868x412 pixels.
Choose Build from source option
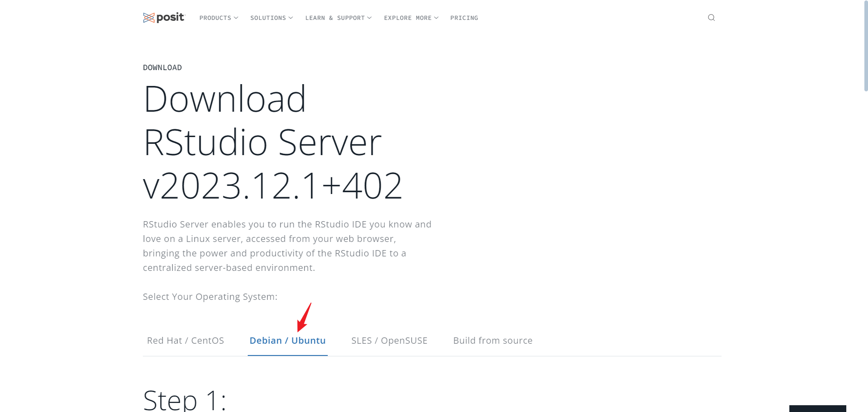point(493,341)
